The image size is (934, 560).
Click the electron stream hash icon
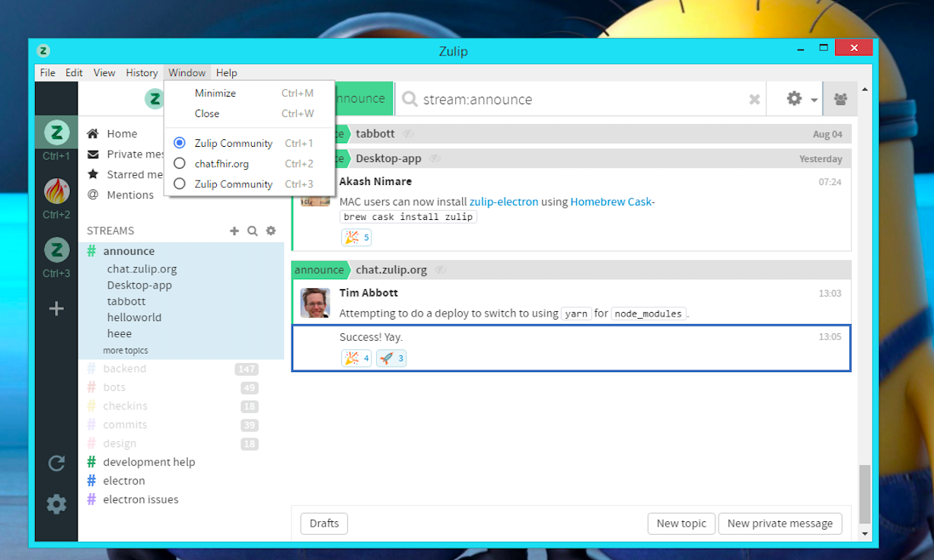(x=91, y=481)
